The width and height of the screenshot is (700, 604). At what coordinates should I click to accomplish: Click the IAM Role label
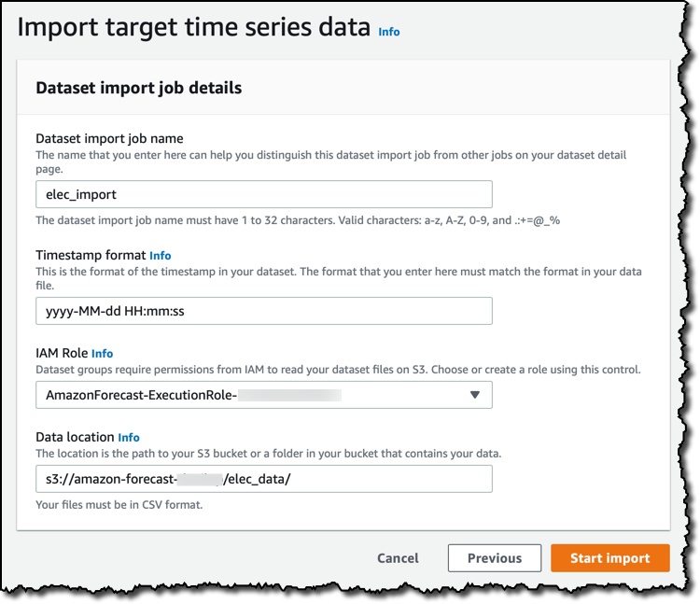(x=62, y=353)
